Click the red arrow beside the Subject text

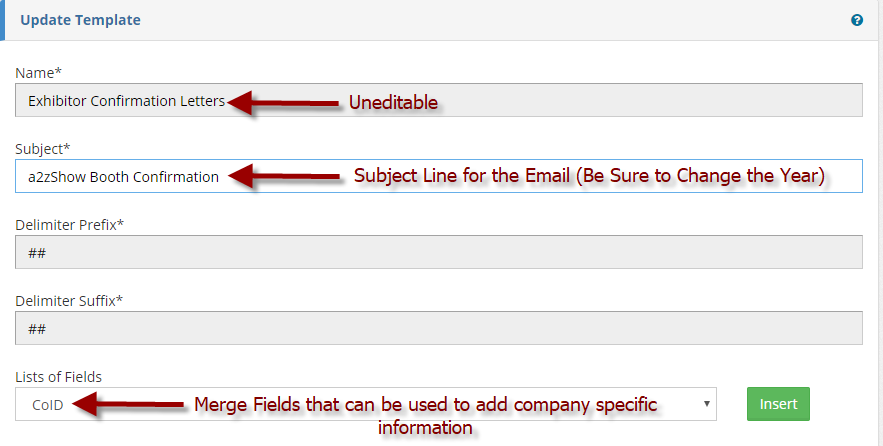(x=283, y=176)
